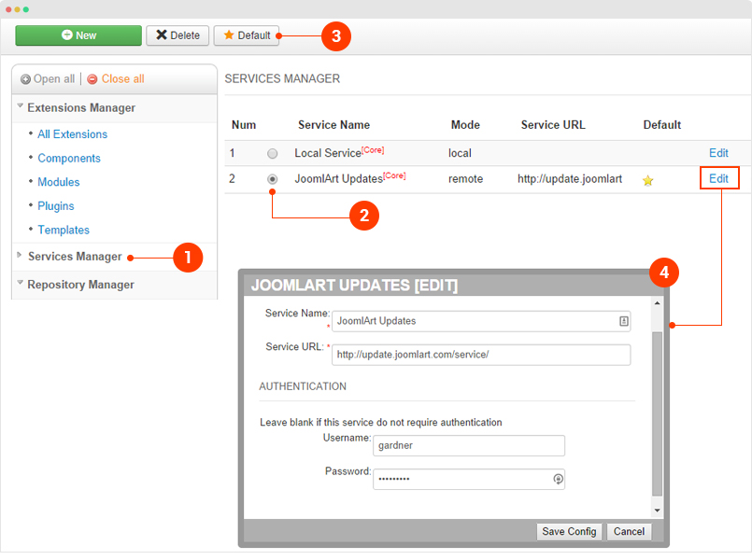
Task: Click the contact card icon in Service Name field
Action: [623, 321]
